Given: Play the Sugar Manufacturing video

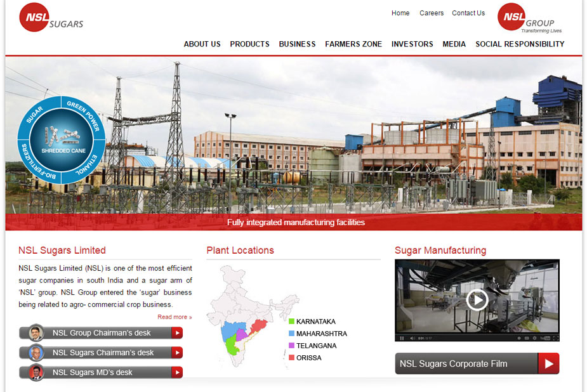Looking at the screenshot, I should tap(477, 299).
